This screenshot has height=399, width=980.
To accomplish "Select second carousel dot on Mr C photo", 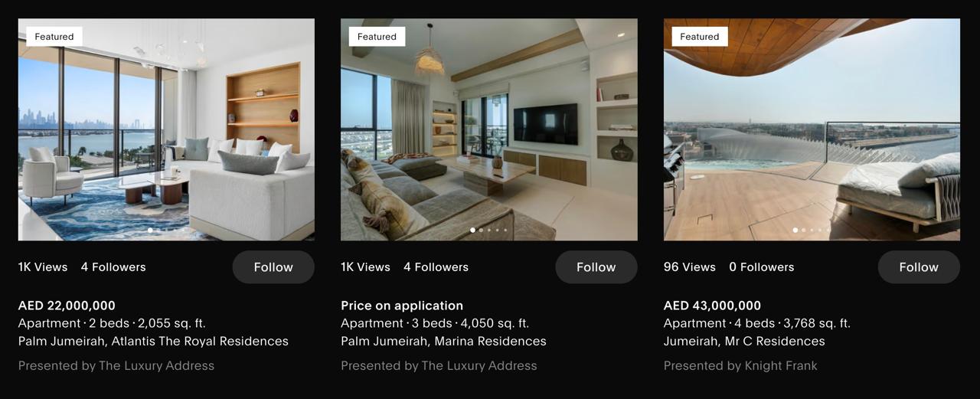I will pos(804,230).
